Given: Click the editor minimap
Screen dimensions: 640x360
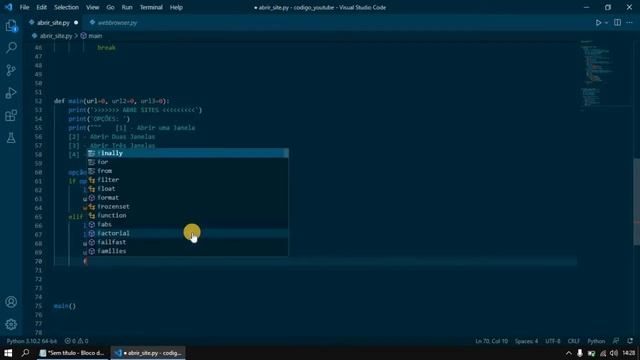Looking at the screenshot, I should (606, 76).
